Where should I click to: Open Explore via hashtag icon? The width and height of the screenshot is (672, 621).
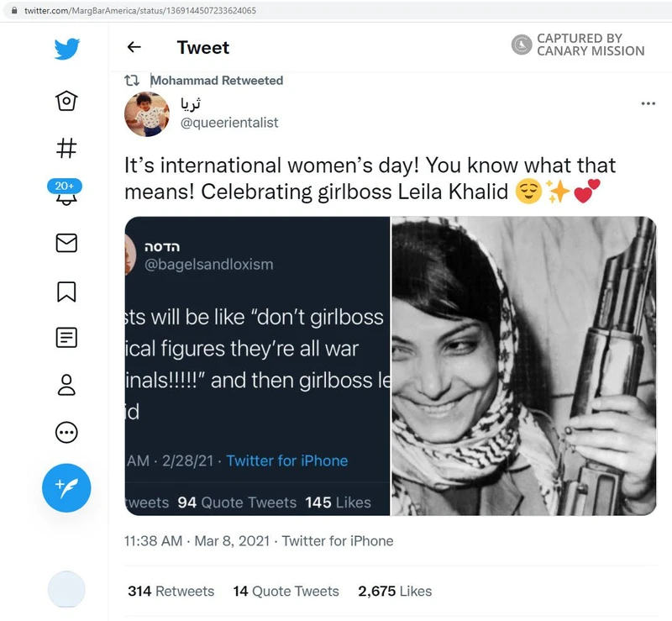click(66, 149)
